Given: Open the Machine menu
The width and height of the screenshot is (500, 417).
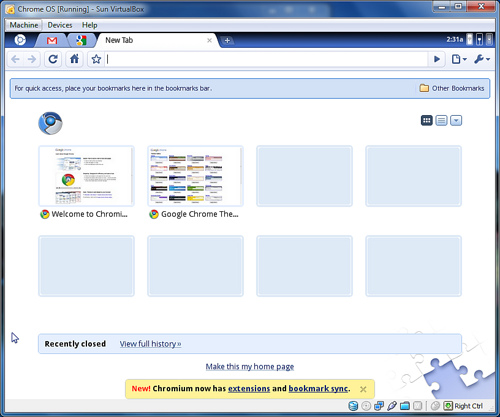Looking at the screenshot, I should (x=24, y=25).
